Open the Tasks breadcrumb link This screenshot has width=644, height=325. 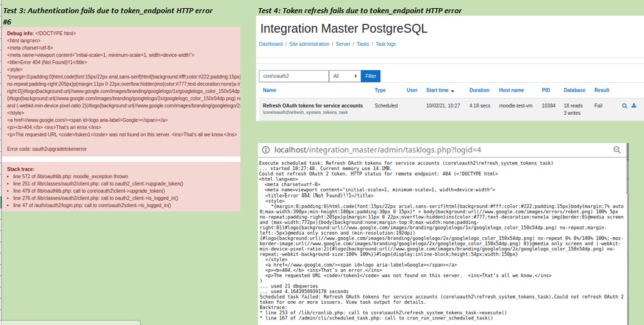pyautogui.click(x=363, y=44)
